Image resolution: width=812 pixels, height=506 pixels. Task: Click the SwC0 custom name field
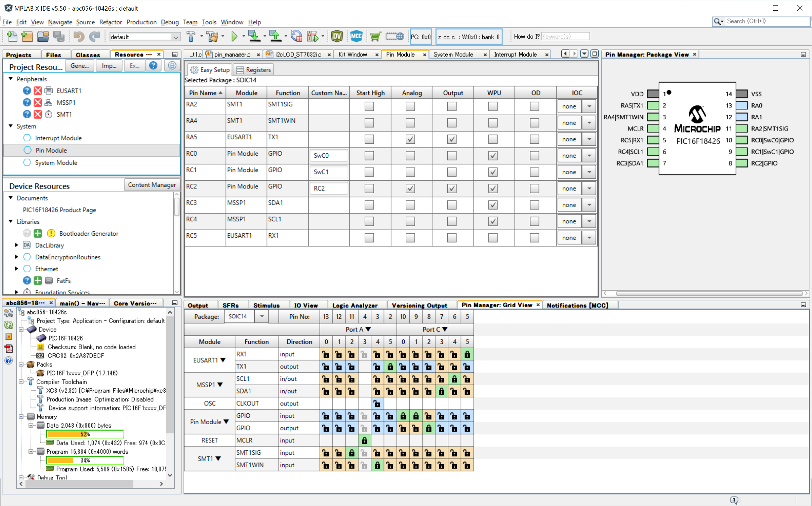click(x=329, y=156)
